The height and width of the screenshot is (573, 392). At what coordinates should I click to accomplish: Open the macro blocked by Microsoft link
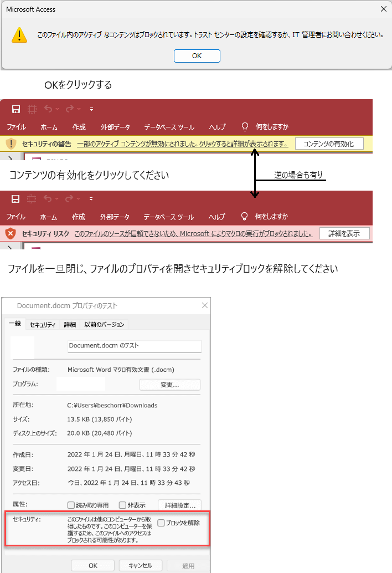(x=193, y=234)
